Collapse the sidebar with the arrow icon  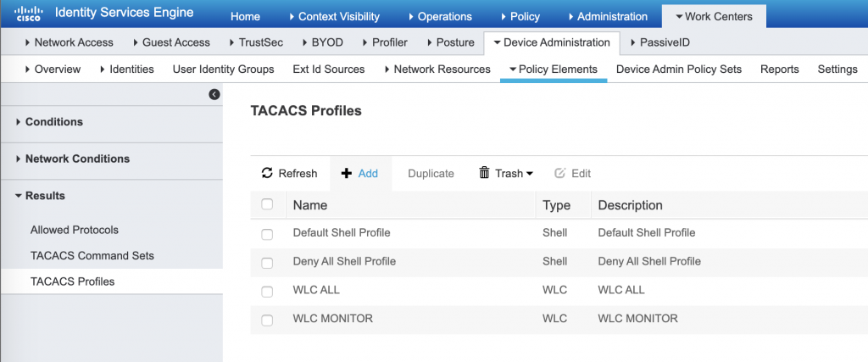point(214,95)
